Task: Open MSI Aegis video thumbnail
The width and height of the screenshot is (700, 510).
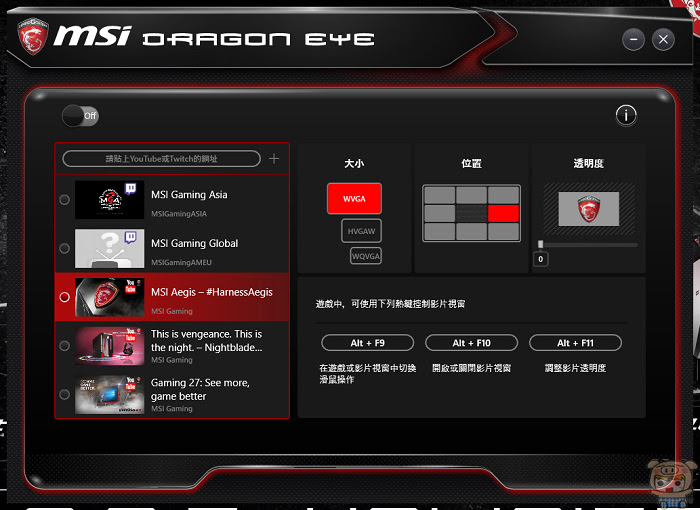Action: click(x=109, y=297)
